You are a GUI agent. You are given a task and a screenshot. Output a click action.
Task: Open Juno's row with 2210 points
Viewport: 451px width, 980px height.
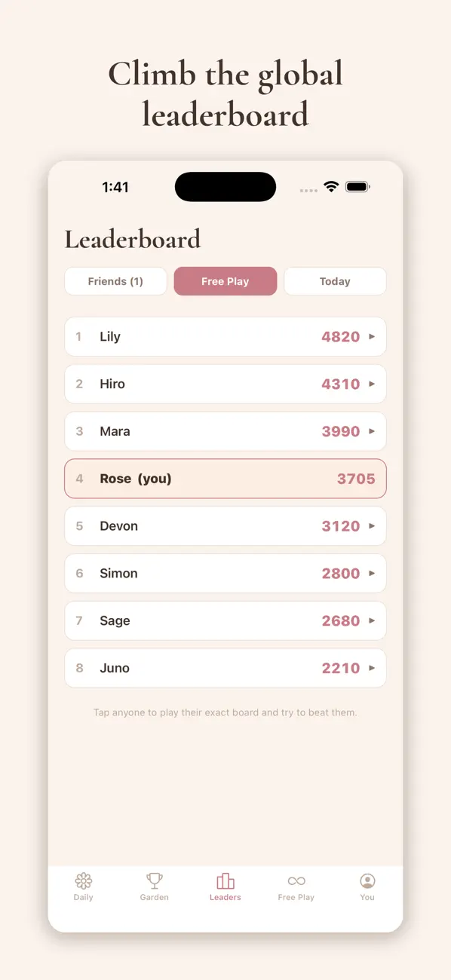[226, 668]
